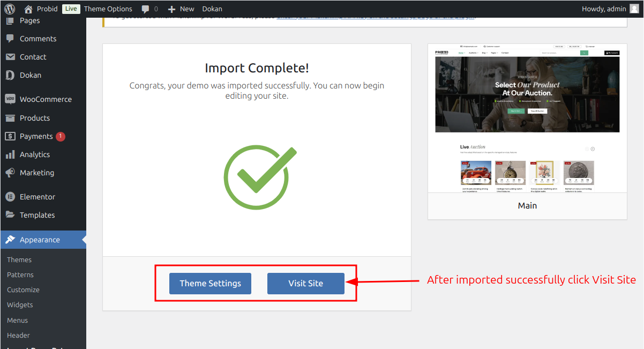Click the admin avatar icon
Screen dimensions: 644x349
click(634, 9)
